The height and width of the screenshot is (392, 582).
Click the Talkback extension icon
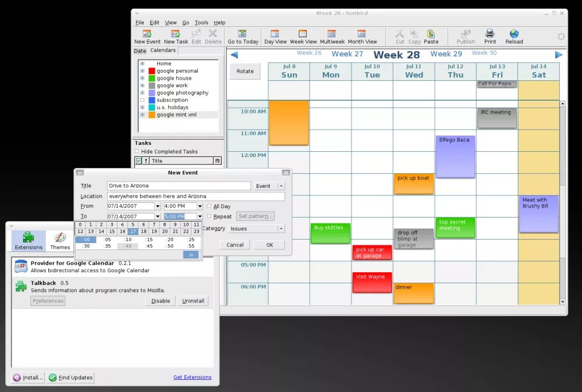click(x=21, y=286)
